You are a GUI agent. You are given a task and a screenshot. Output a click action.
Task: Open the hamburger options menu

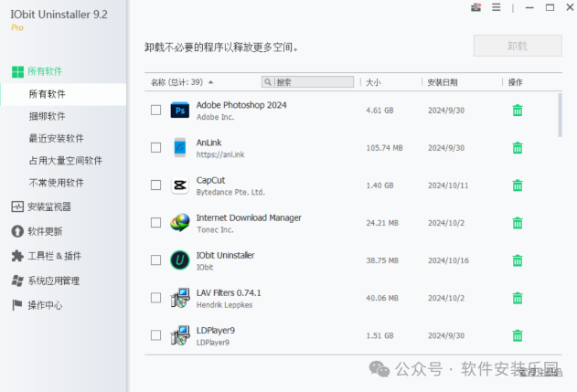496,7
